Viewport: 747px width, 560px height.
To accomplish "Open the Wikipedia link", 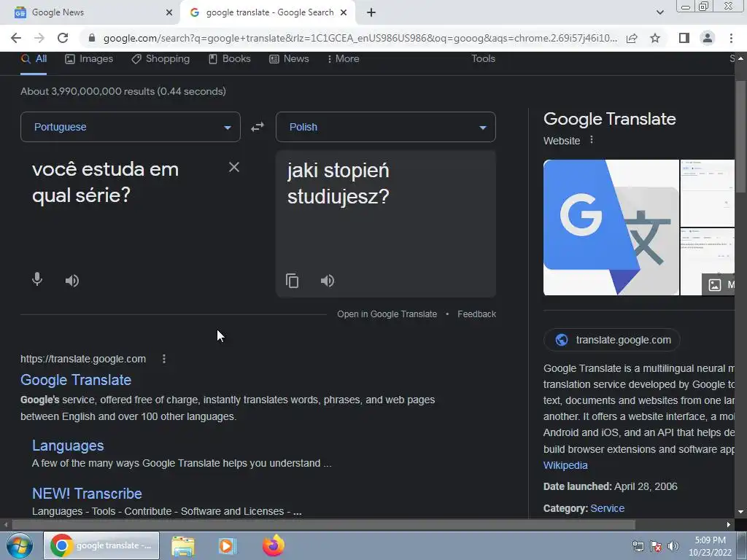I will coord(565,465).
